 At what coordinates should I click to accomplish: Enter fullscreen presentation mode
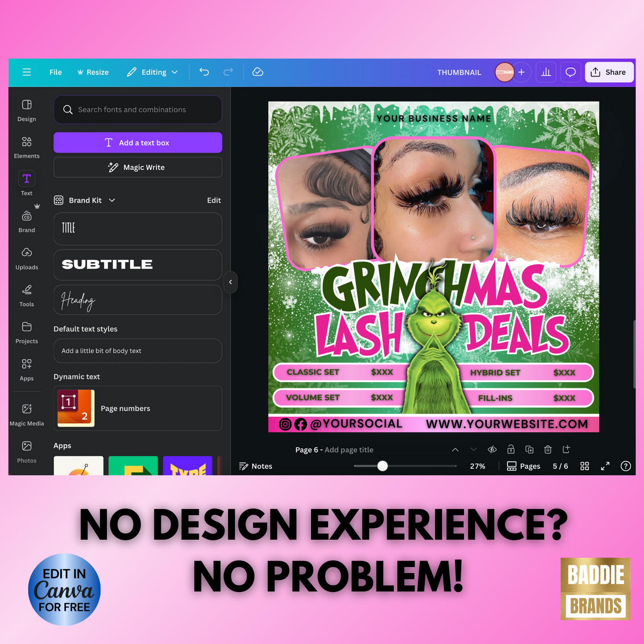tap(605, 466)
